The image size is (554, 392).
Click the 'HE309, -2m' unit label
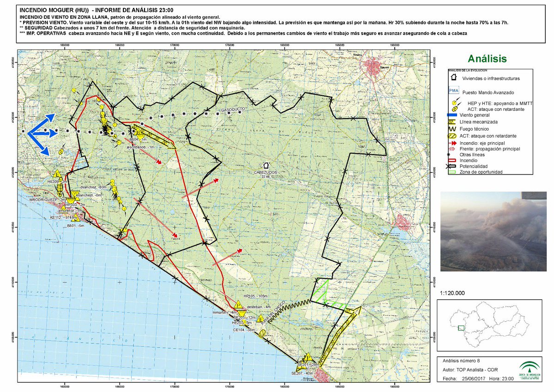click(x=58, y=182)
